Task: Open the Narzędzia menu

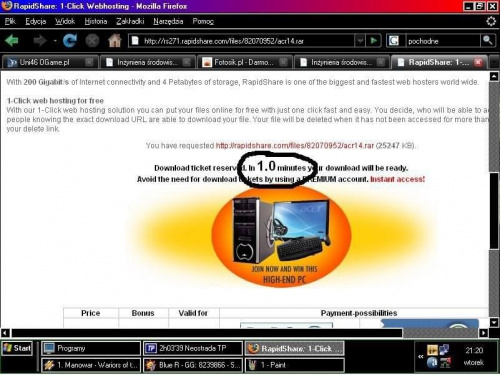Action: pyautogui.click(x=168, y=21)
